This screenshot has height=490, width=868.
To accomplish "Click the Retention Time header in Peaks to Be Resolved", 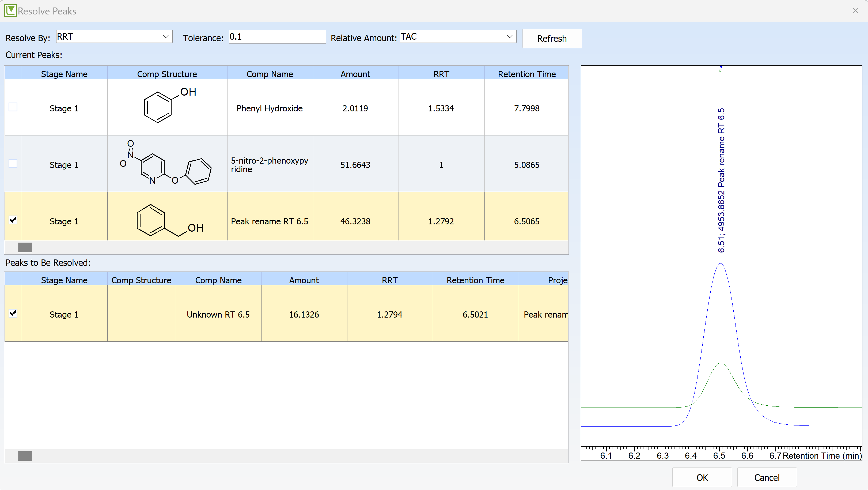I will (x=475, y=280).
